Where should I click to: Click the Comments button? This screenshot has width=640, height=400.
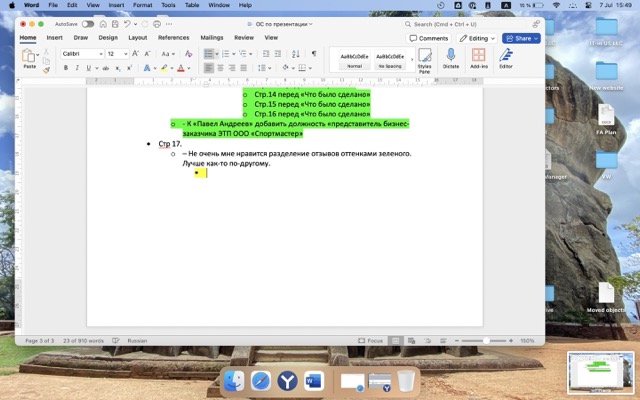pyautogui.click(x=428, y=38)
